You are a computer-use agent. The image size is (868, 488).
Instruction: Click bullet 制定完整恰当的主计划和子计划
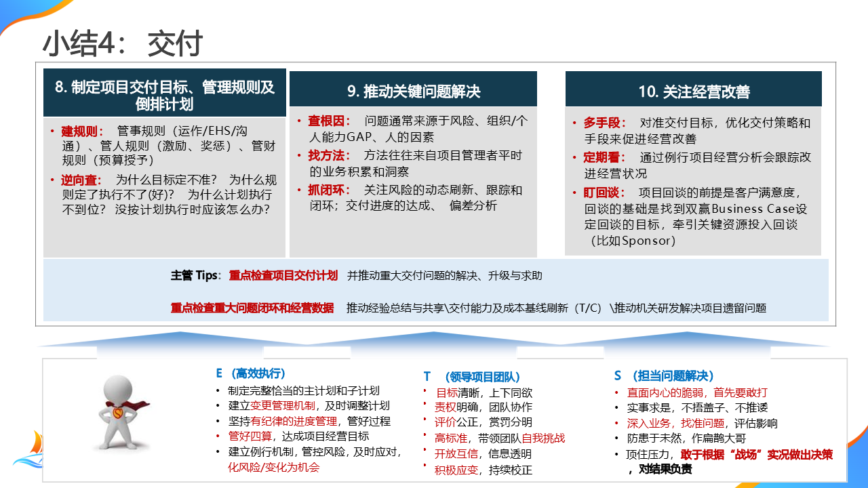click(304, 390)
